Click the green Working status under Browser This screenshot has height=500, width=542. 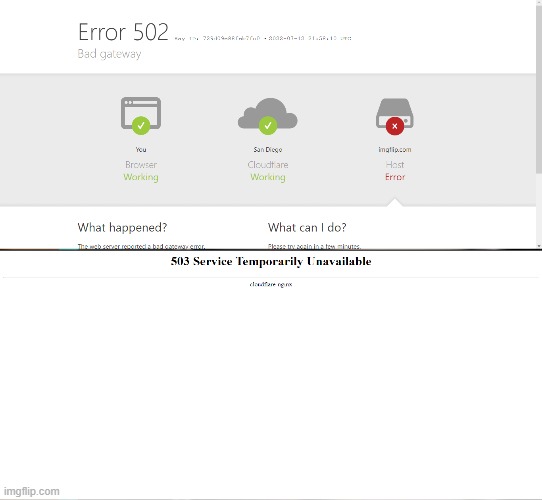point(141,177)
